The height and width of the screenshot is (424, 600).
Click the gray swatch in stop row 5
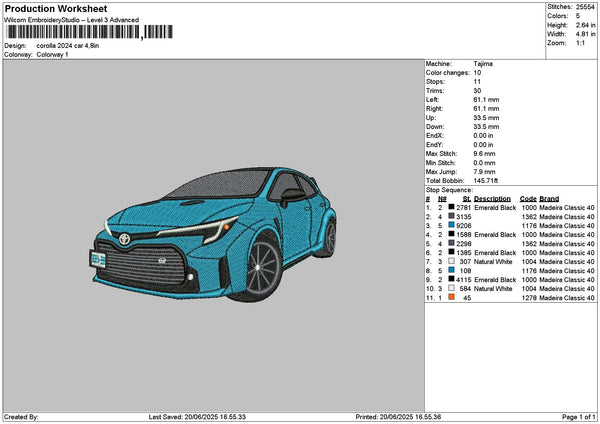[x=452, y=243]
